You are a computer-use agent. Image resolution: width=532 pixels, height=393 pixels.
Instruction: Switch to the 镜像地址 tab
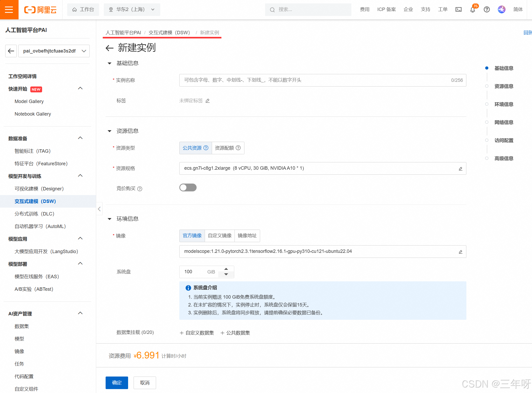point(247,236)
